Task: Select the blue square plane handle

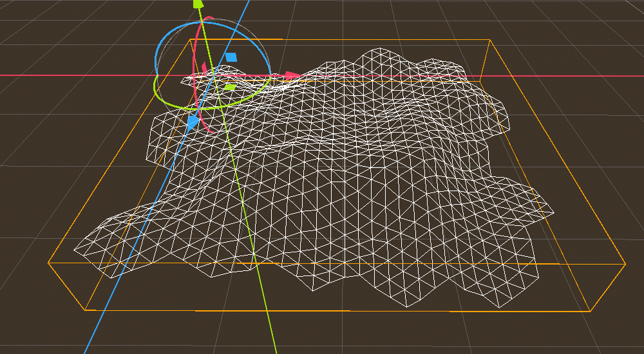Action: pos(231,57)
